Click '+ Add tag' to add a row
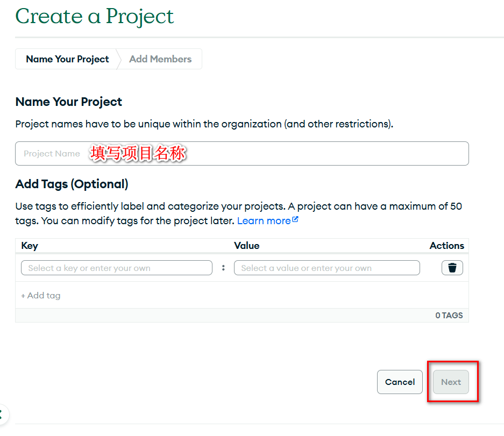 pyautogui.click(x=41, y=296)
